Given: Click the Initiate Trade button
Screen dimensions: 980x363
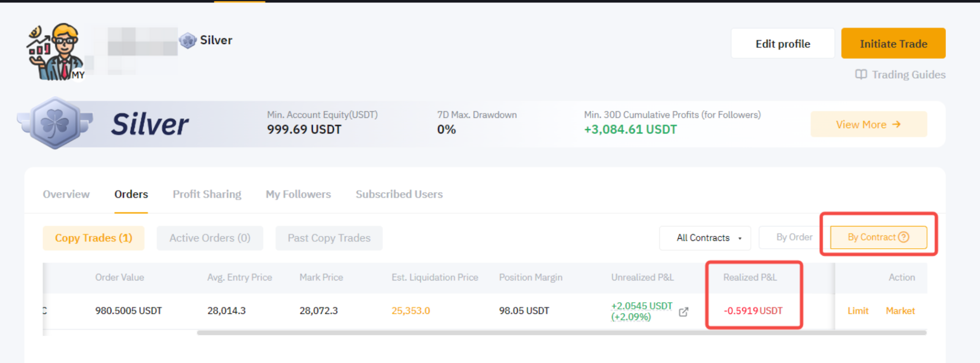Looking at the screenshot, I should tap(893, 44).
